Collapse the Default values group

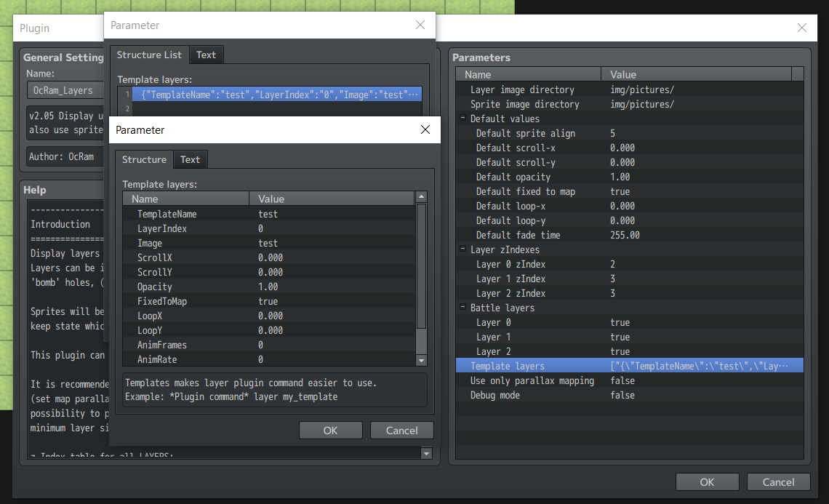tap(462, 119)
